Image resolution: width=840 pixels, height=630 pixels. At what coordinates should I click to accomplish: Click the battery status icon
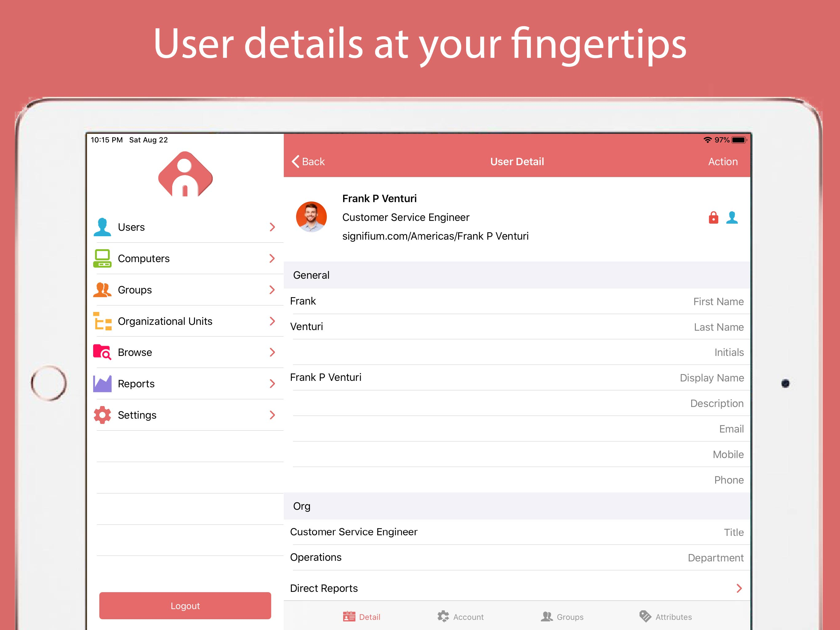point(739,140)
